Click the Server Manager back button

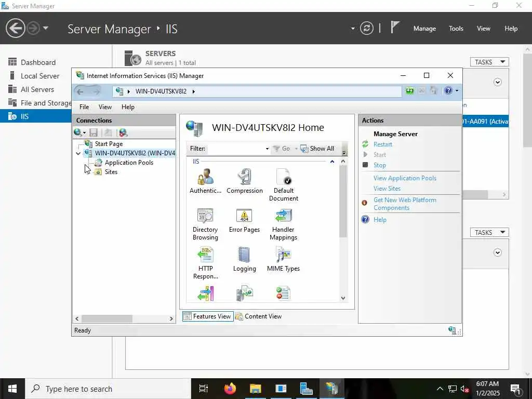15,28
